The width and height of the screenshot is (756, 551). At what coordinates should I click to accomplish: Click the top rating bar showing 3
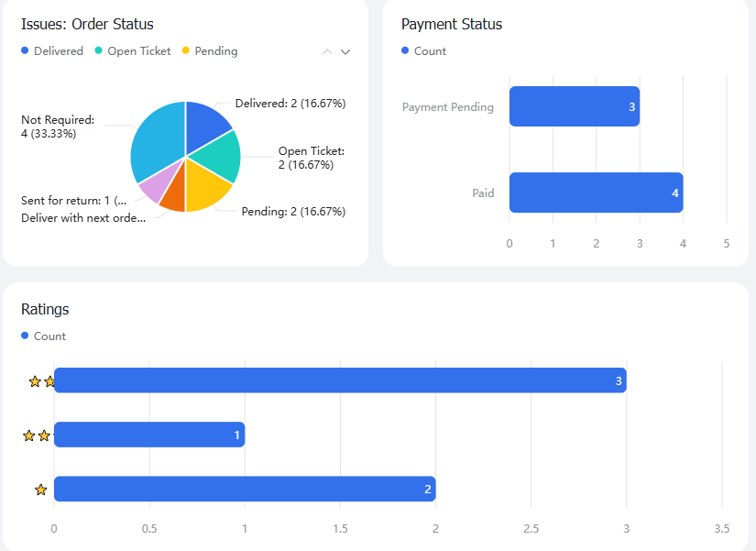[x=340, y=380]
